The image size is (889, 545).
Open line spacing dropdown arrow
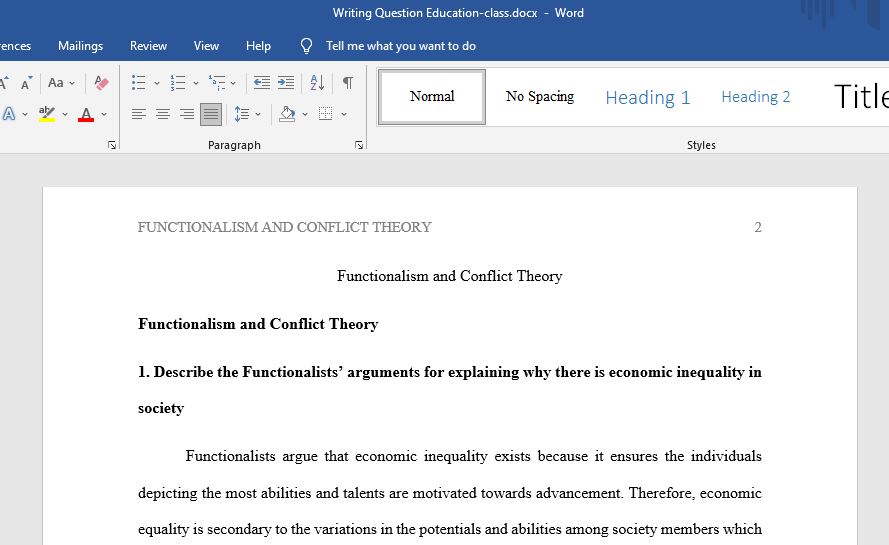pos(258,115)
